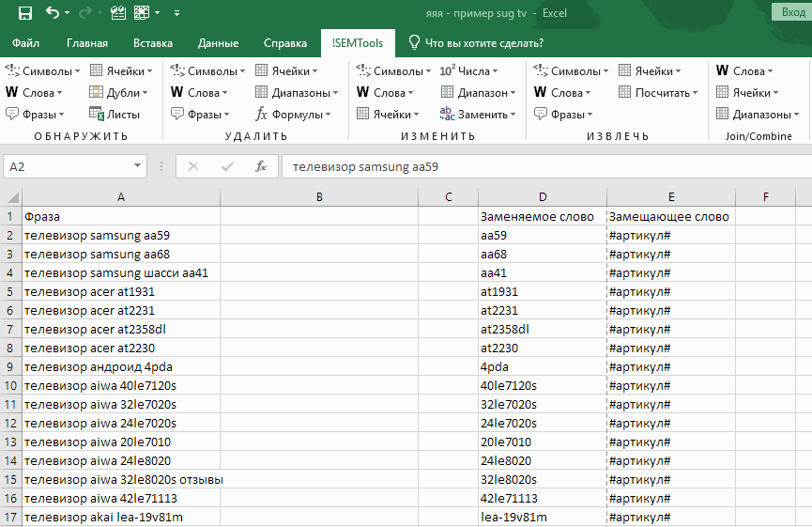Expand the Name Box dropdown
The image size is (812, 527).
(x=137, y=166)
